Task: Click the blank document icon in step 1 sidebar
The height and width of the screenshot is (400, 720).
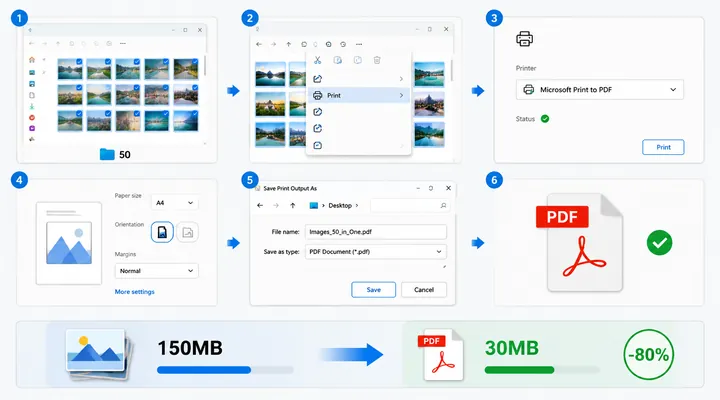Action: click(x=32, y=95)
